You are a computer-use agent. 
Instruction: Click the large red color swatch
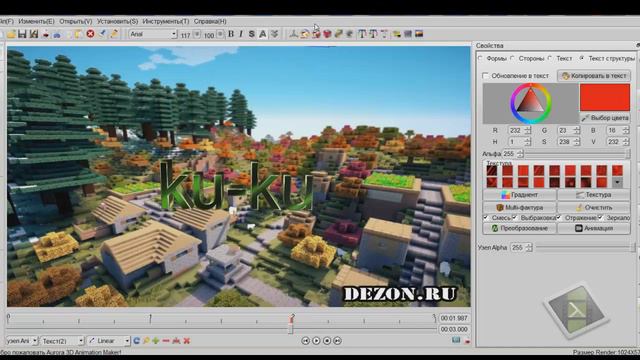click(x=605, y=98)
